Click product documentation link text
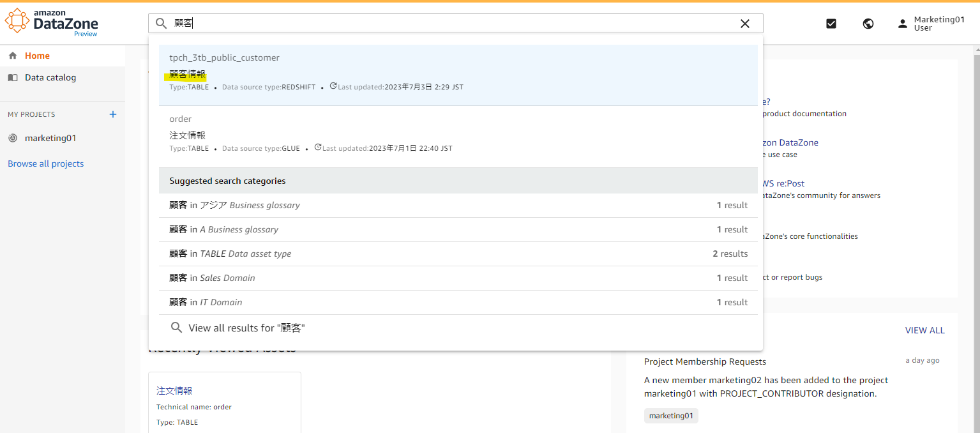This screenshot has width=980, height=433. (804, 114)
